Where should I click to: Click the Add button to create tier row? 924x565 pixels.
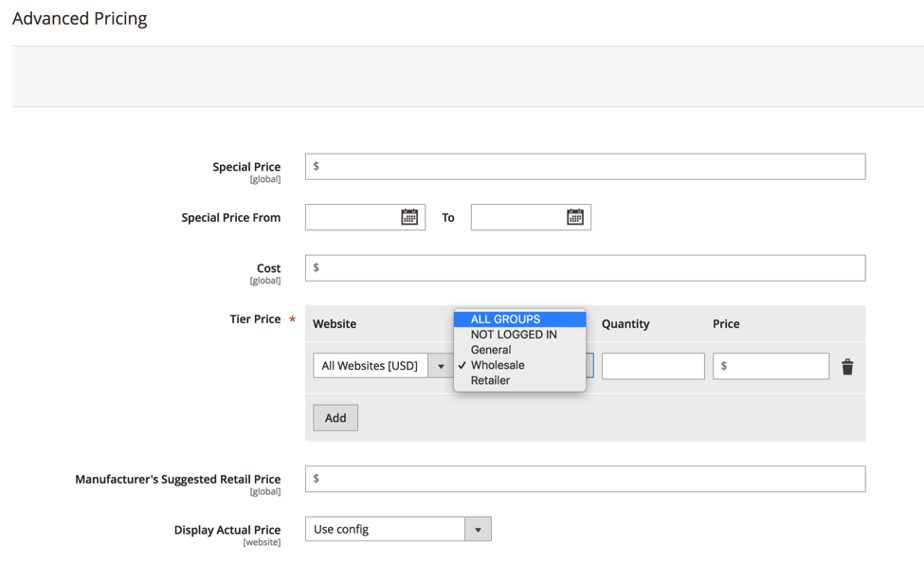pos(335,417)
